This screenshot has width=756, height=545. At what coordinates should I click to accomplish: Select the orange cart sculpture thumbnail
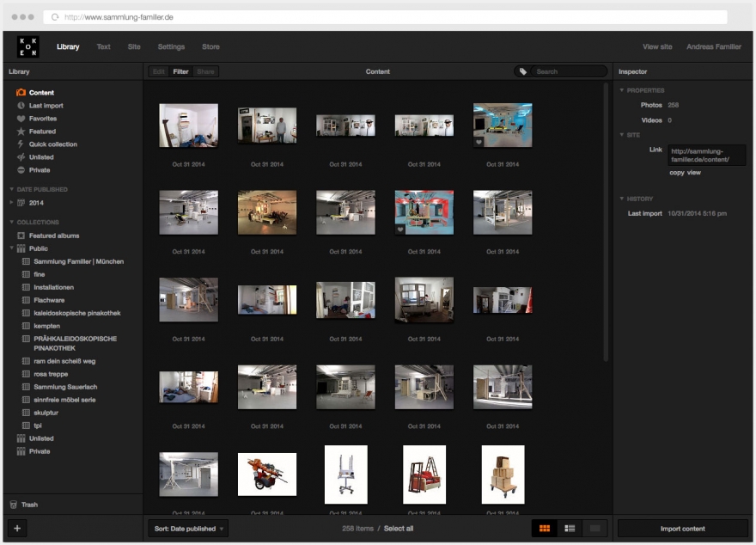tap(267, 475)
